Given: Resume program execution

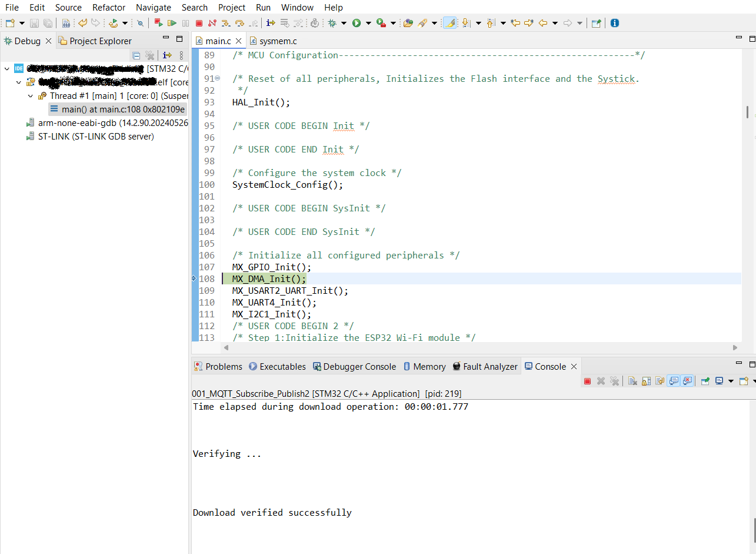Looking at the screenshot, I should click(x=172, y=23).
